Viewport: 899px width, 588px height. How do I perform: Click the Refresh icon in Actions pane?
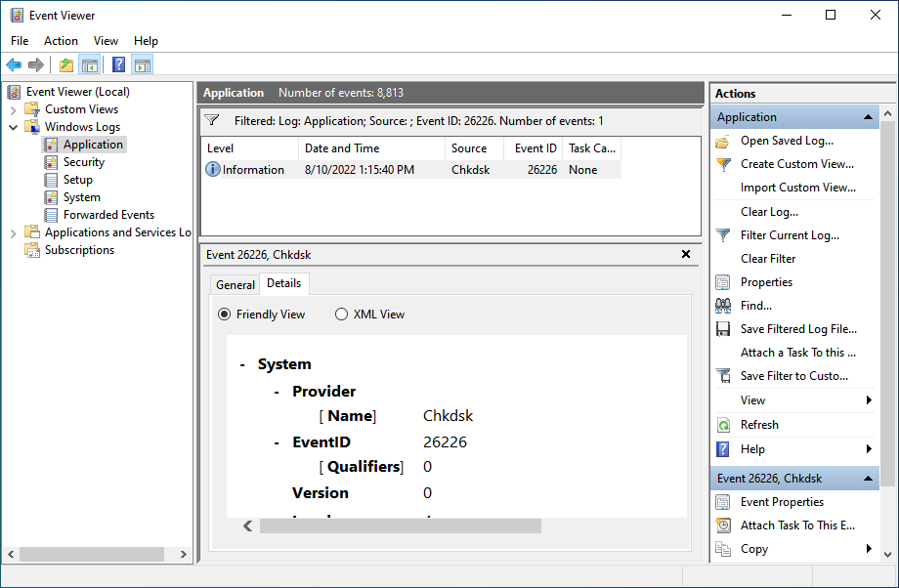point(723,425)
